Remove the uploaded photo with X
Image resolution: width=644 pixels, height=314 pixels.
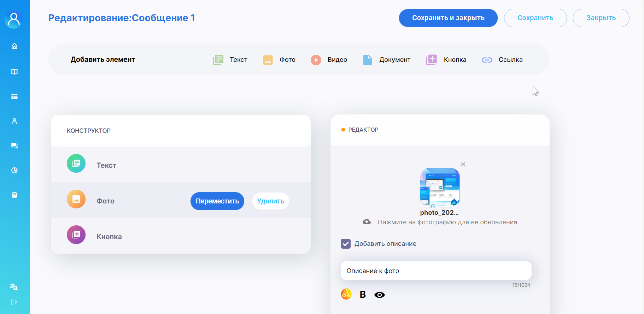coord(463,164)
